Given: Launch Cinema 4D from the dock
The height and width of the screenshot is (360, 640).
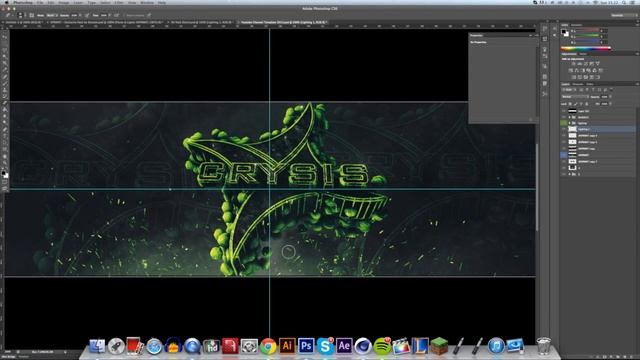Looking at the screenshot, I should [363, 346].
